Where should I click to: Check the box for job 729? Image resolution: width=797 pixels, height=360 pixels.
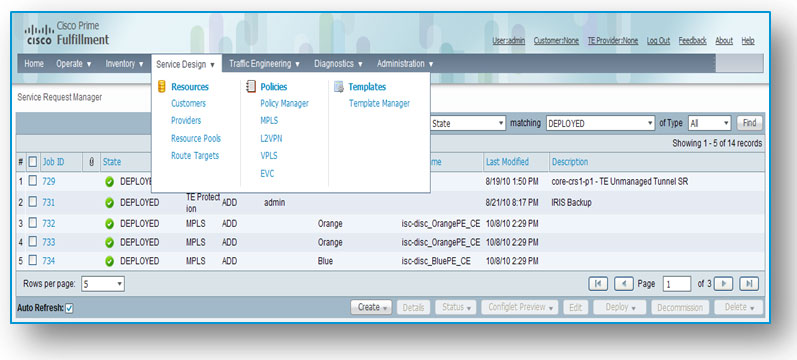(33, 182)
